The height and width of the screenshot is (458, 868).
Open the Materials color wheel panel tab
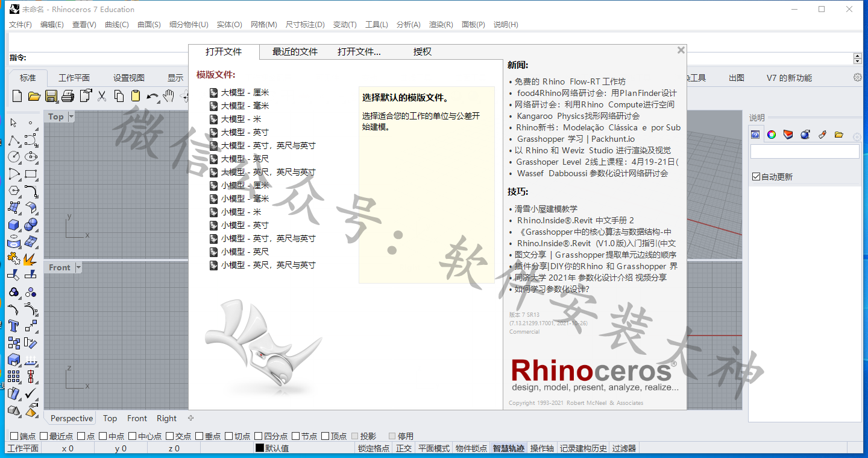(772, 135)
